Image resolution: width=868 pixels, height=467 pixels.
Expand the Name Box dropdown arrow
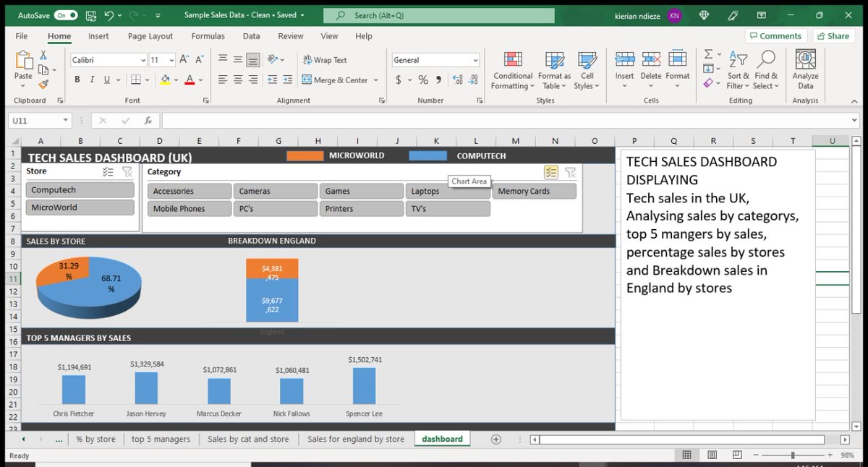[x=66, y=121]
